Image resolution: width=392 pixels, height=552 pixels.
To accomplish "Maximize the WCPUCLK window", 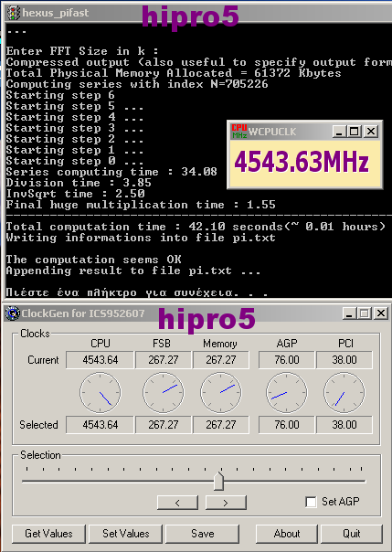I will 354,132.
